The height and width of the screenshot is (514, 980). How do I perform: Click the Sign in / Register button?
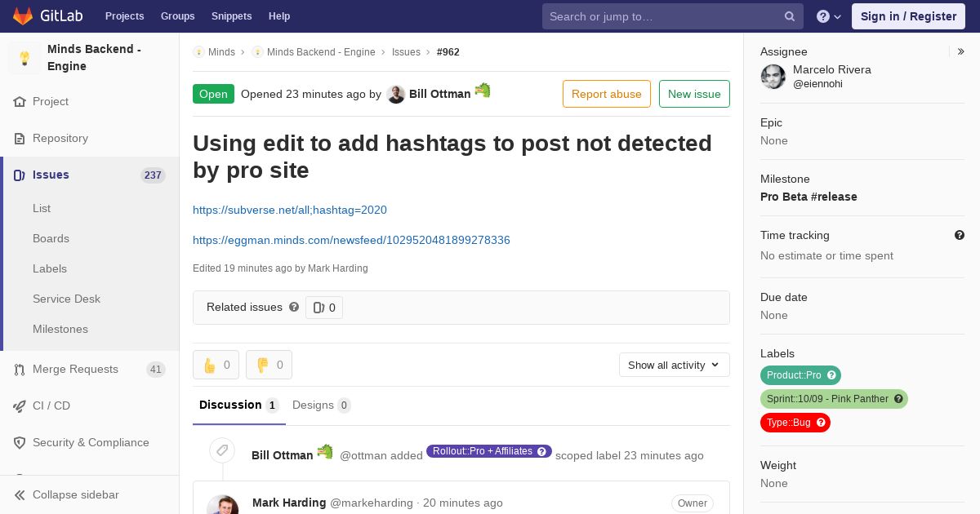(x=908, y=16)
